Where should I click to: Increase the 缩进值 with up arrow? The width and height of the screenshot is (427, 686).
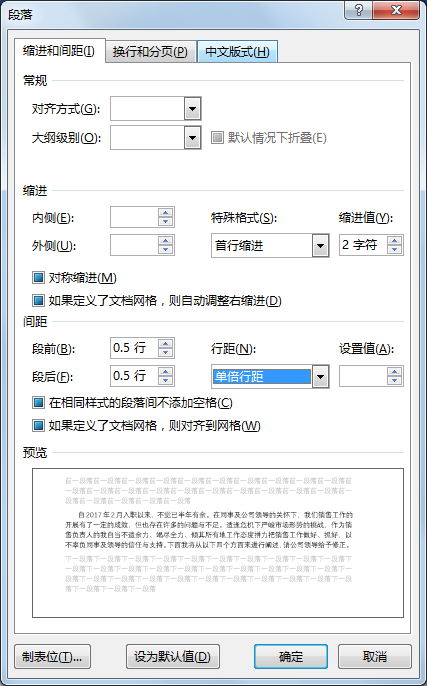click(395, 241)
